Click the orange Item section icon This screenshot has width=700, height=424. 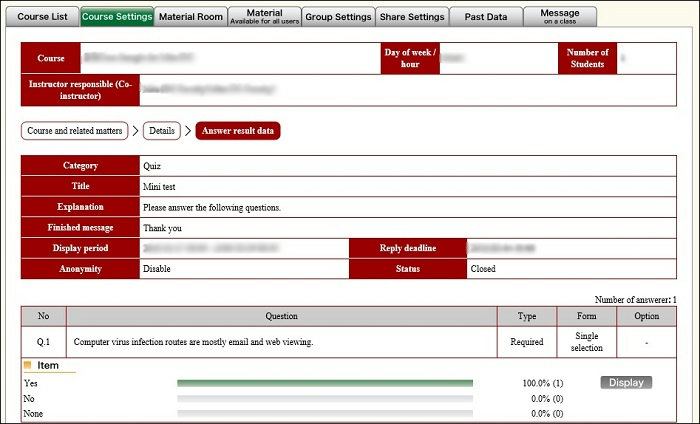pos(28,366)
